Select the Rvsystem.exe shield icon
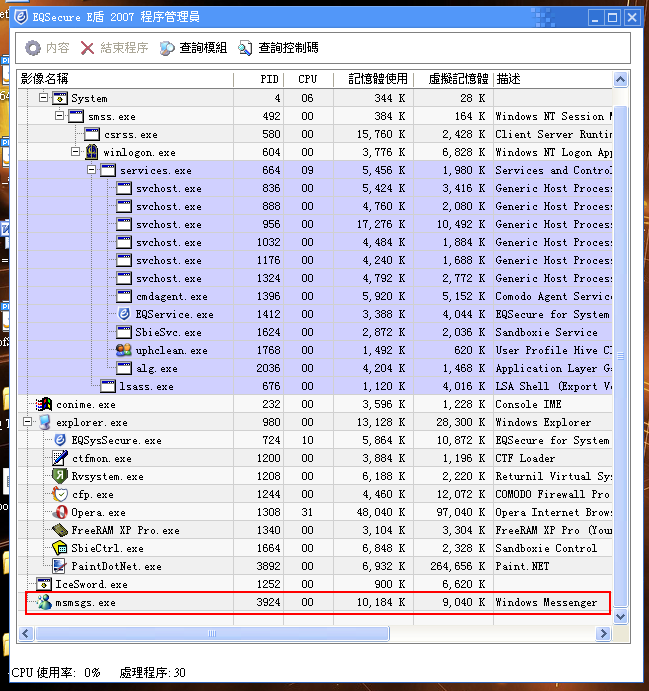The width and height of the screenshot is (649, 691). click(x=60, y=476)
